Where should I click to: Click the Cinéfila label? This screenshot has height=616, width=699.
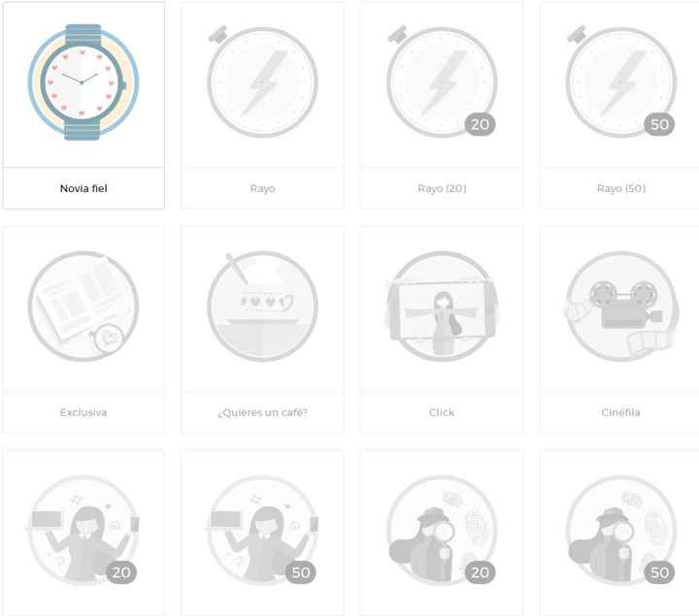pos(621,412)
